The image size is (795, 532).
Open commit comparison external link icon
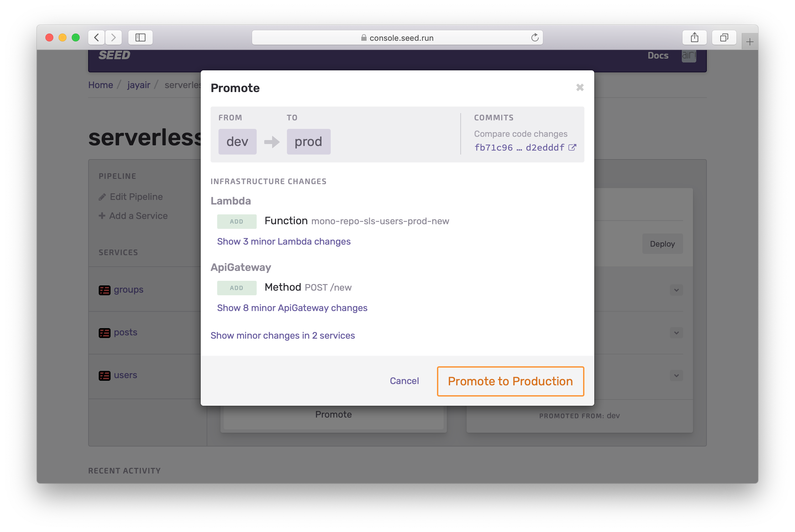coord(572,148)
